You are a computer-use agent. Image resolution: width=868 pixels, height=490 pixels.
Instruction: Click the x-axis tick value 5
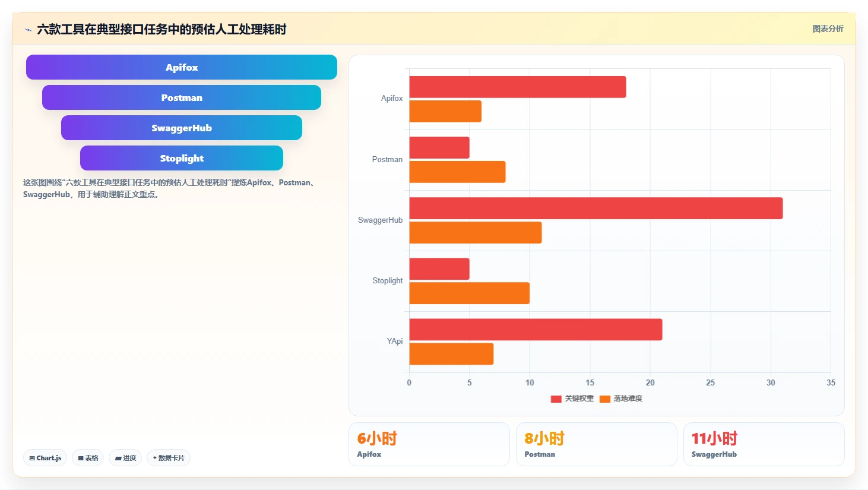(x=470, y=382)
